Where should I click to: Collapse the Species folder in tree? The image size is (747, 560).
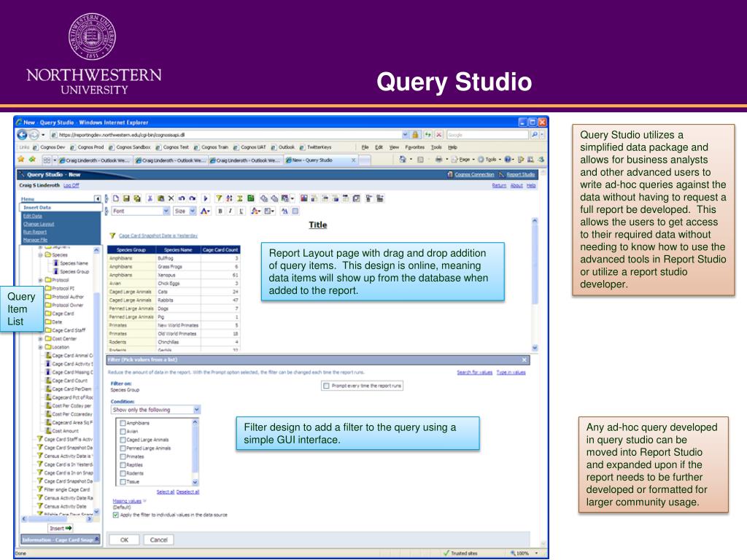pyautogui.click(x=41, y=254)
